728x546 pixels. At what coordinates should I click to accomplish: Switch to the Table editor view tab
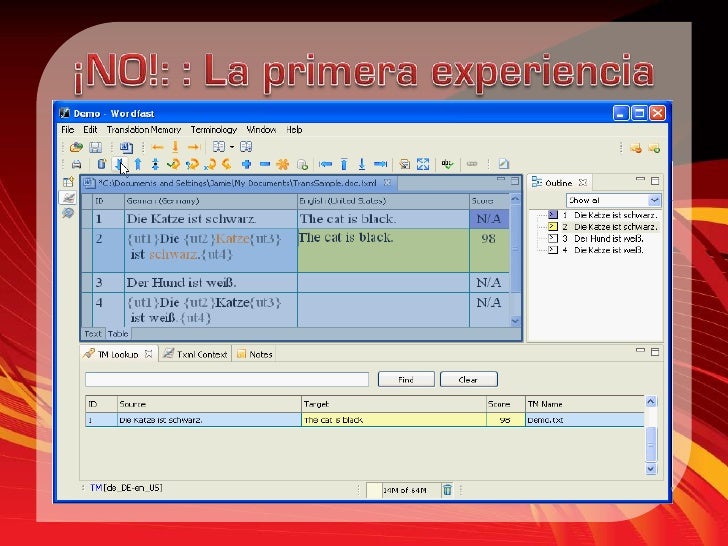click(x=118, y=333)
